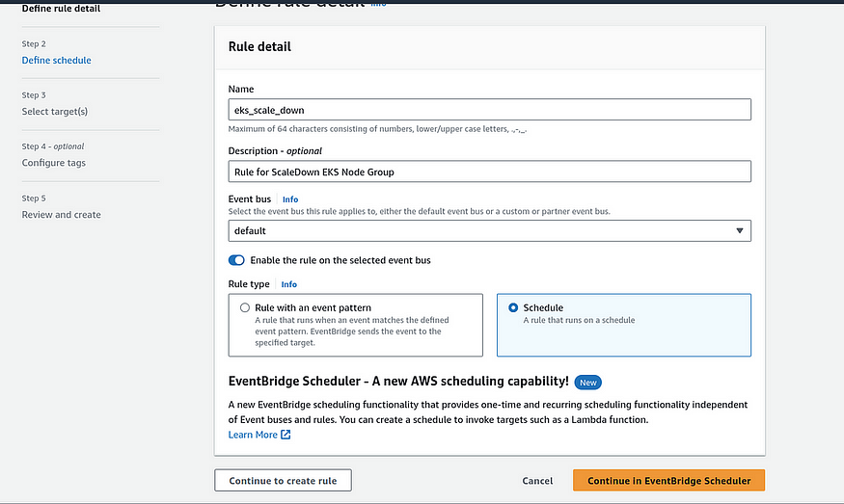Select the Schedule rule type radio

pyautogui.click(x=513, y=307)
